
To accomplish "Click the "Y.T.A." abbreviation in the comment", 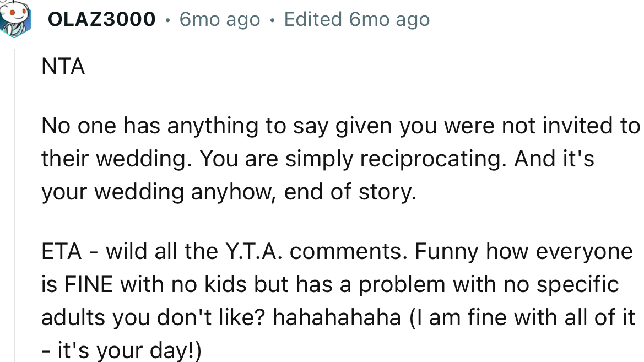I will click(x=253, y=252).
